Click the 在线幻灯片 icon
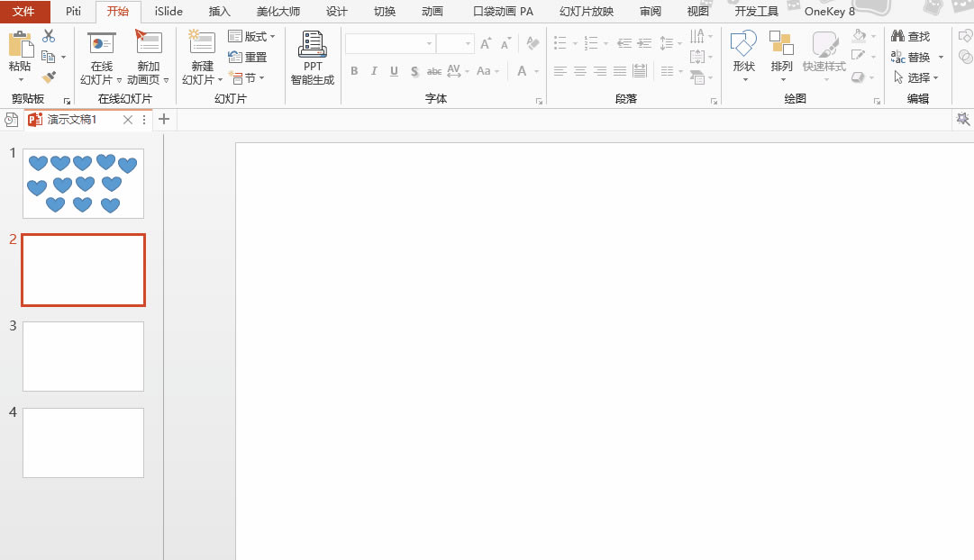The height and width of the screenshot is (560, 974). coord(101,44)
